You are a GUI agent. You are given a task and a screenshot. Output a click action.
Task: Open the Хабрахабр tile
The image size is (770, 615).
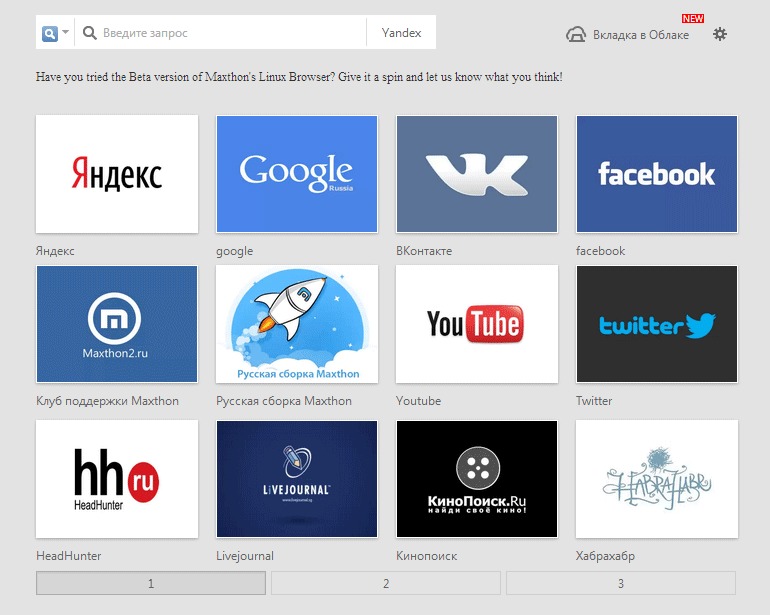[x=657, y=479]
